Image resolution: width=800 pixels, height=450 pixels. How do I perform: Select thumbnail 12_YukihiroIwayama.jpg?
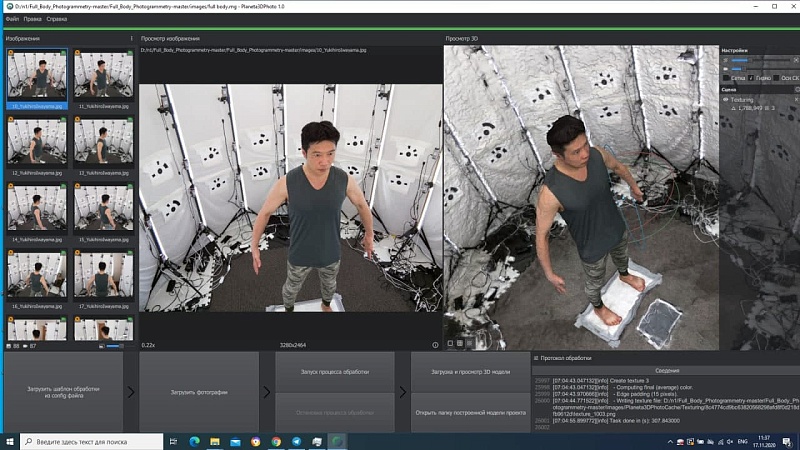pyautogui.click(x=37, y=146)
